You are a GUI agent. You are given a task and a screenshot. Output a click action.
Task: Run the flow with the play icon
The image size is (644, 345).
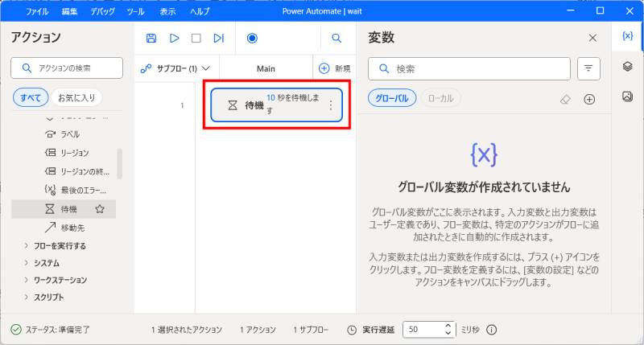coord(174,38)
